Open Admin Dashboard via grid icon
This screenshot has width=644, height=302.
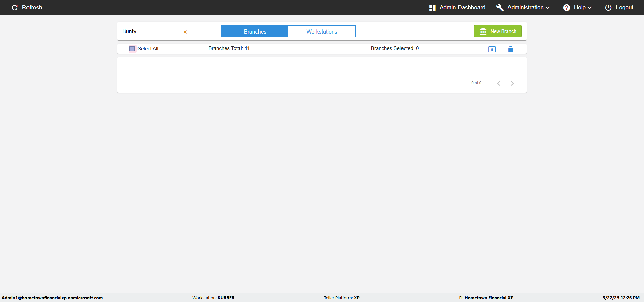click(432, 7)
